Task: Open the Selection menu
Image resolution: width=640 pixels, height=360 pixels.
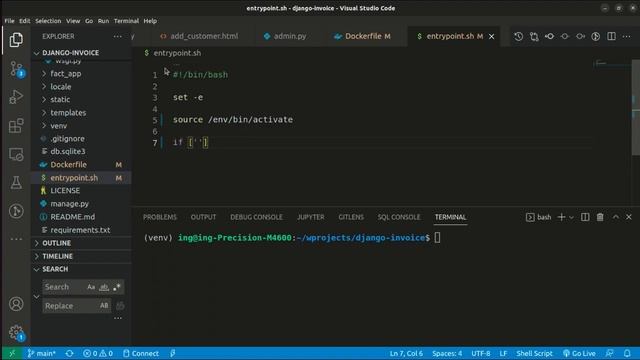Action: (48, 21)
